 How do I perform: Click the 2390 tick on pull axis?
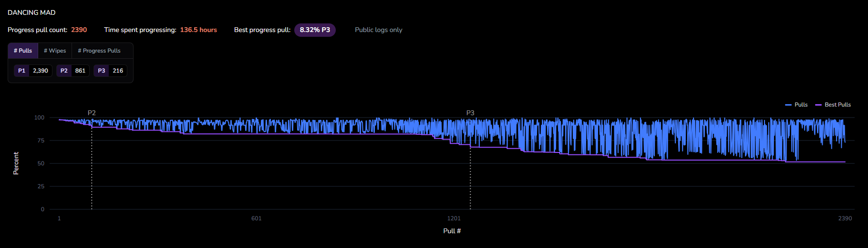[x=845, y=218]
